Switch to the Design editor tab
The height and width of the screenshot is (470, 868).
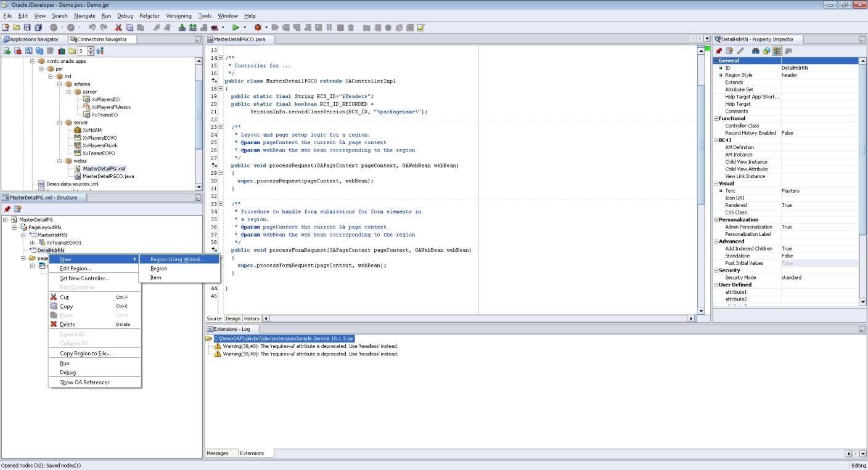pyautogui.click(x=232, y=318)
